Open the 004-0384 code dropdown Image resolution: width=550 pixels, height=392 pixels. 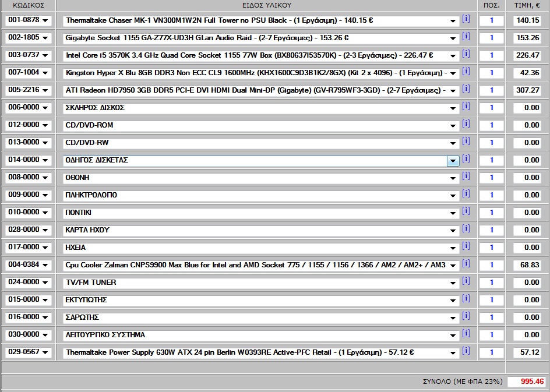coord(29,264)
